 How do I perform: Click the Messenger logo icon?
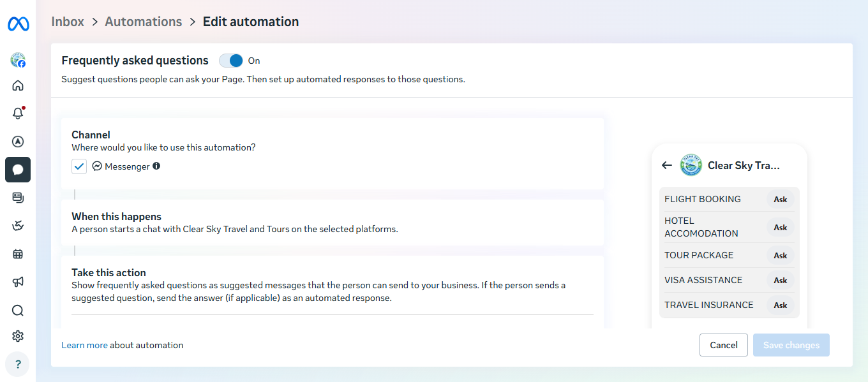pyautogui.click(x=97, y=166)
